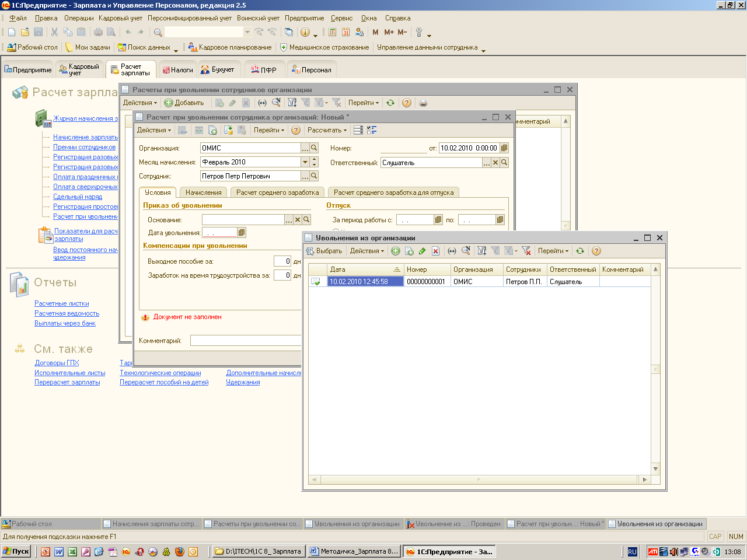Viewport: 747px width, 560px height.
Task: Click the date interval icon in Увольнения из организации
Action: click(452, 251)
